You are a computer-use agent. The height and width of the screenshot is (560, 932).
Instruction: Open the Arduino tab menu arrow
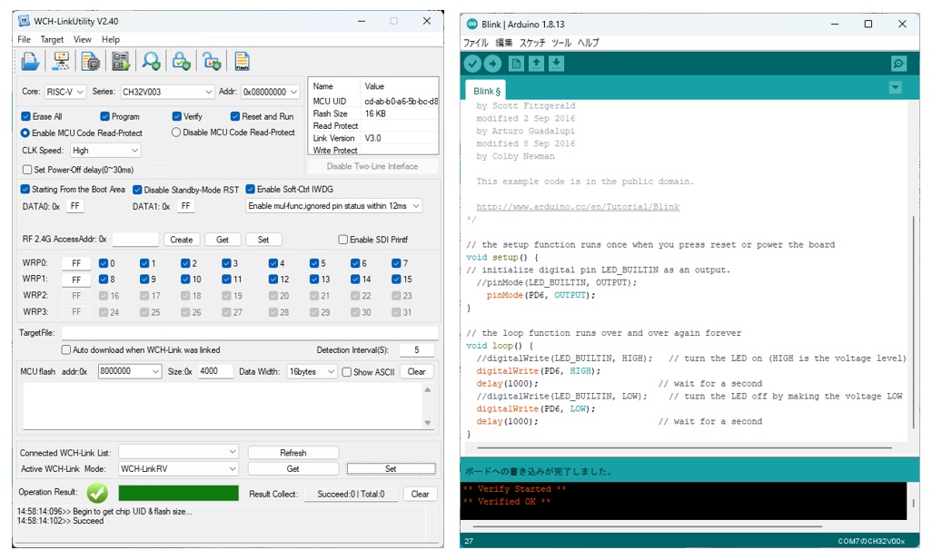[895, 88]
